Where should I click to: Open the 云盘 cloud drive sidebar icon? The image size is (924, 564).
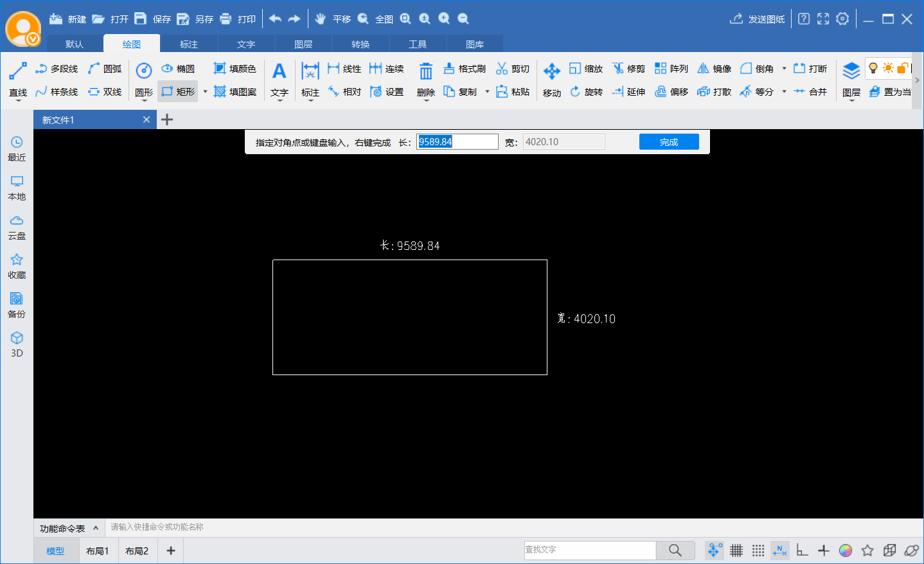click(x=17, y=227)
